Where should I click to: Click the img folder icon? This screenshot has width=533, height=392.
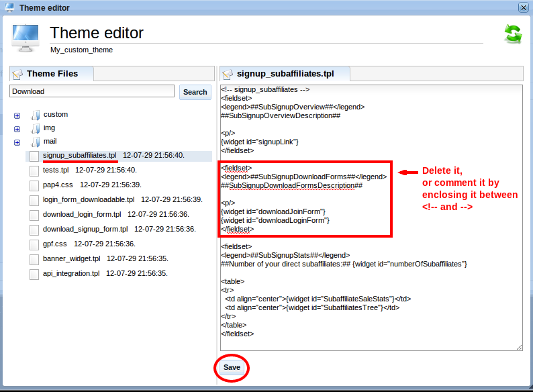point(36,128)
